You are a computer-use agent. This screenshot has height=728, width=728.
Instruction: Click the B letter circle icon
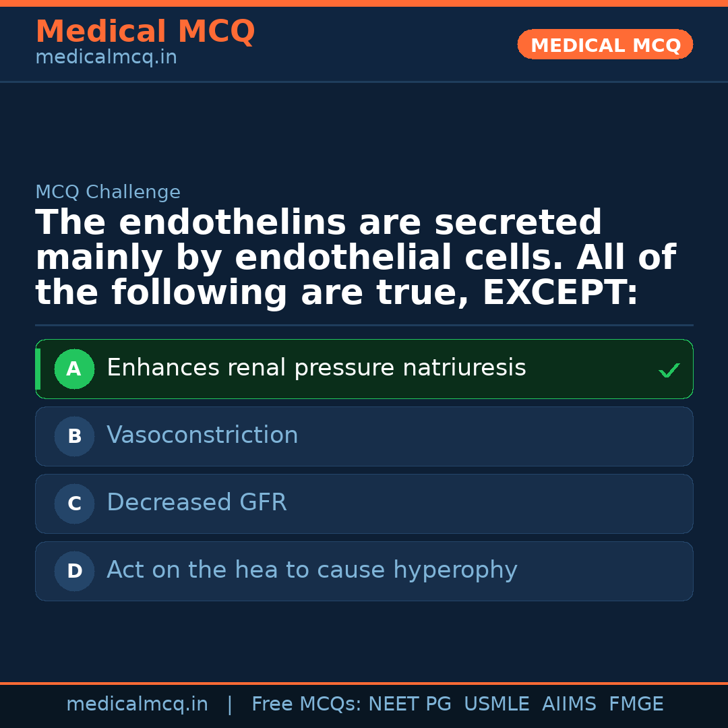pos(74,436)
